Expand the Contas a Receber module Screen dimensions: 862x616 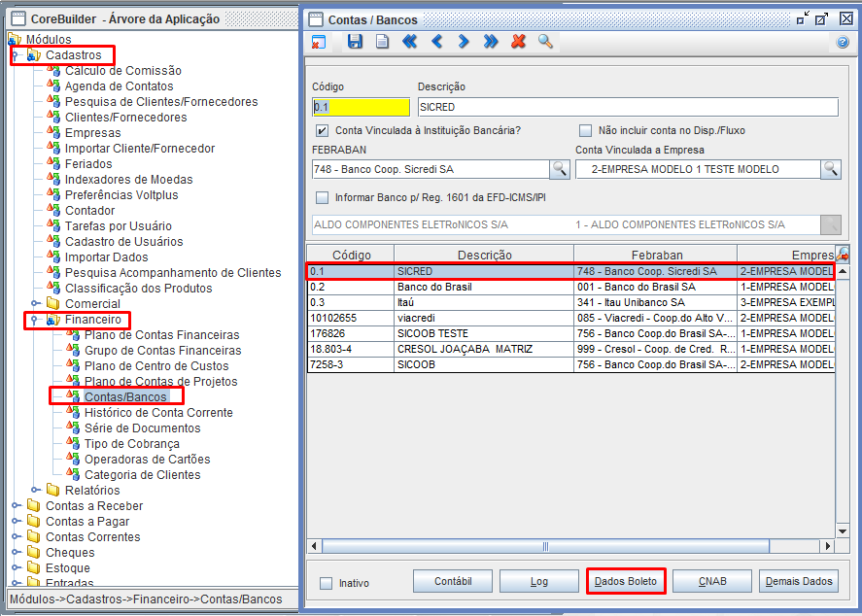coord(16,505)
